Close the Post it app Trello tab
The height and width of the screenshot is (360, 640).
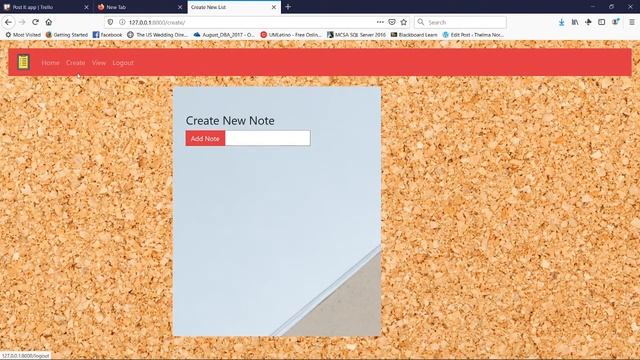click(86, 7)
